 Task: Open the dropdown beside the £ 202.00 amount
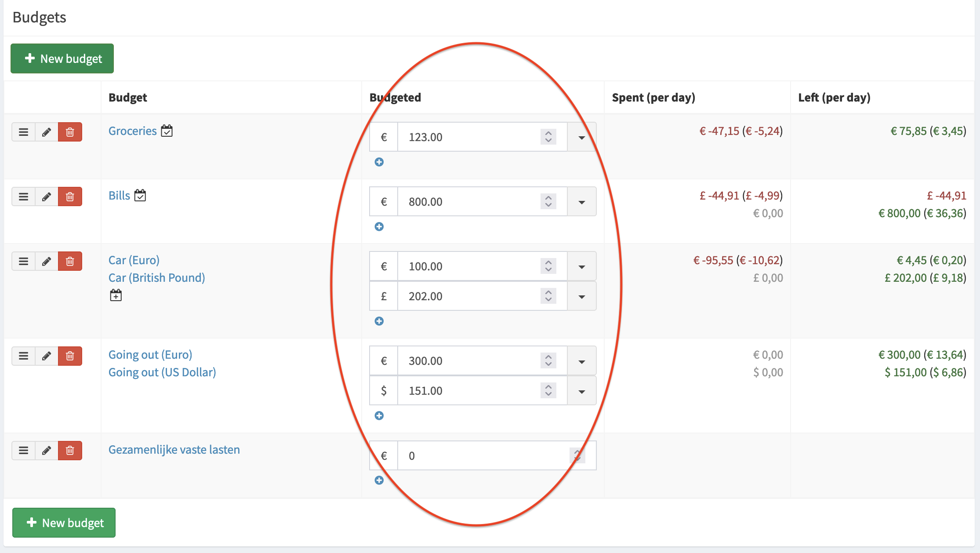pyautogui.click(x=582, y=296)
